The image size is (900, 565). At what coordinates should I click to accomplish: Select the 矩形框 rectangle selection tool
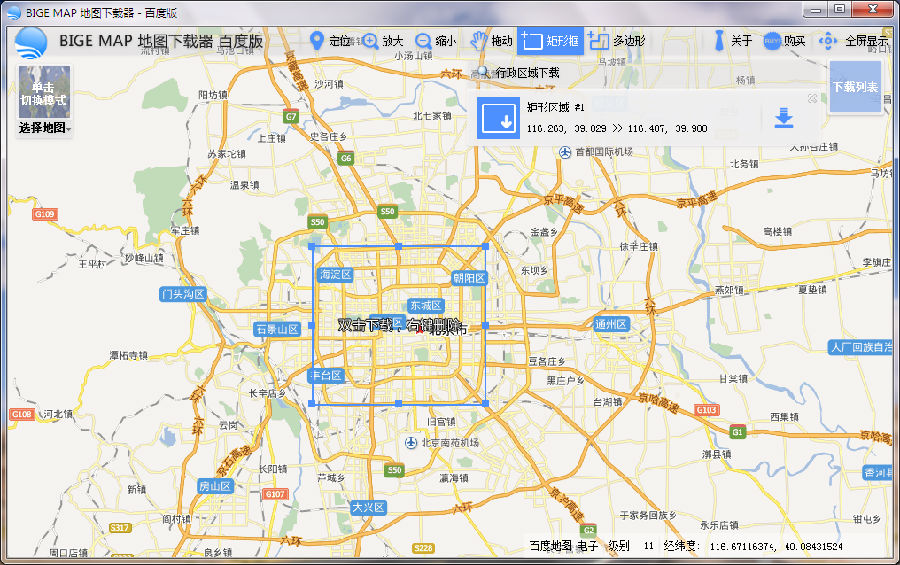(x=550, y=41)
